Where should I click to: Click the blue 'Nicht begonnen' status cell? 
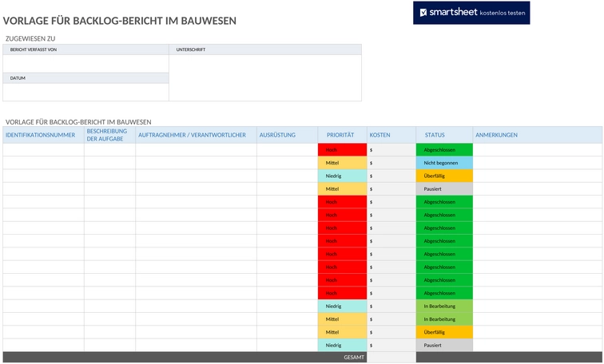pos(444,163)
